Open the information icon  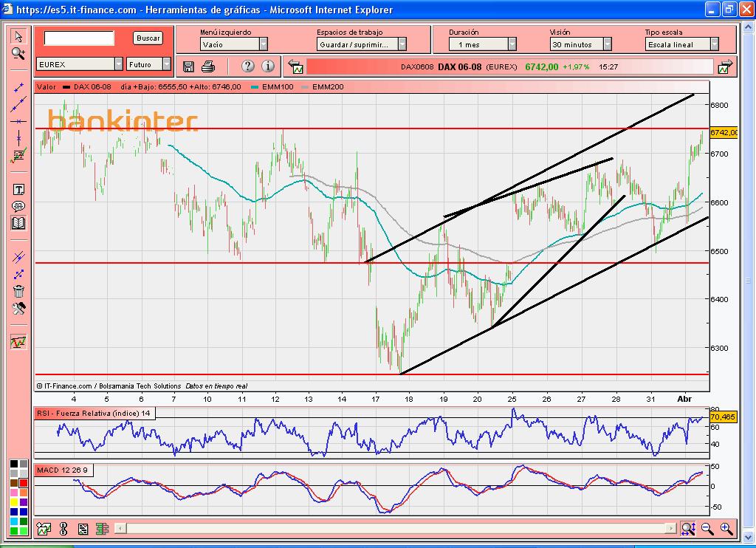tap(267, 66)
